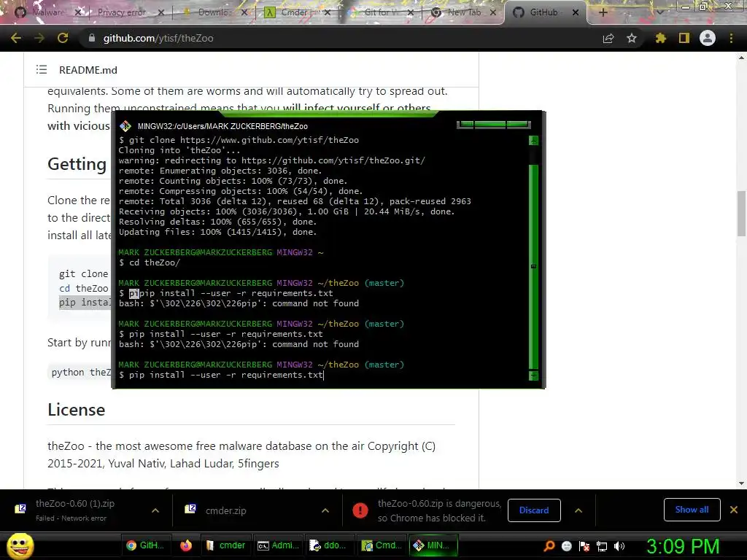View site info via the padlock icon
747x560 pixels.
92,38
